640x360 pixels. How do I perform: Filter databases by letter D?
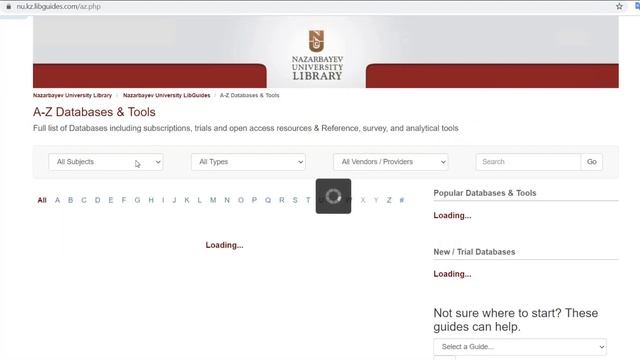click(x=98, y=200)
